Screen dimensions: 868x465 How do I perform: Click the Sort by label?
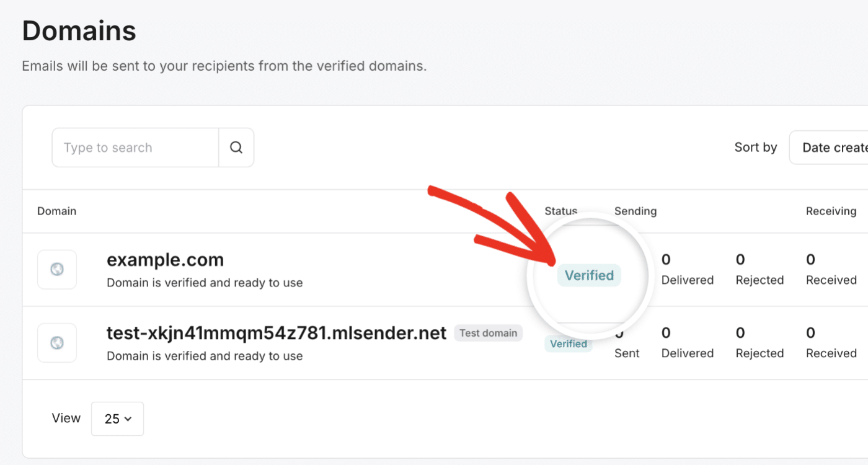tap(756, 147)
